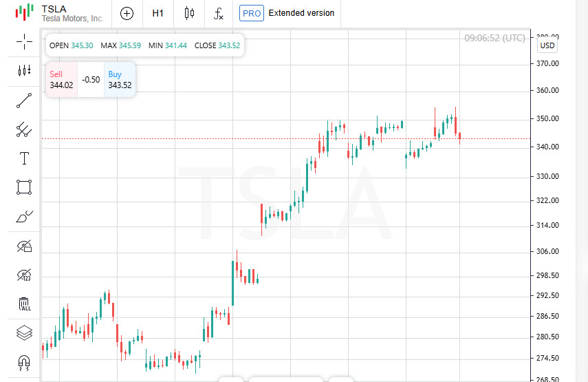Click the 370.00 price axis label
Screen dimensions: 588x382
(x=547, y=63)
